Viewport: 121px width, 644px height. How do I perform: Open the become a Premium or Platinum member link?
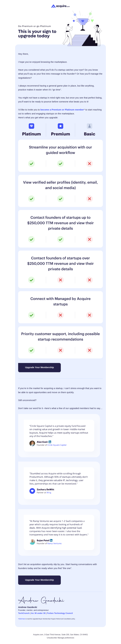[62, 110]
